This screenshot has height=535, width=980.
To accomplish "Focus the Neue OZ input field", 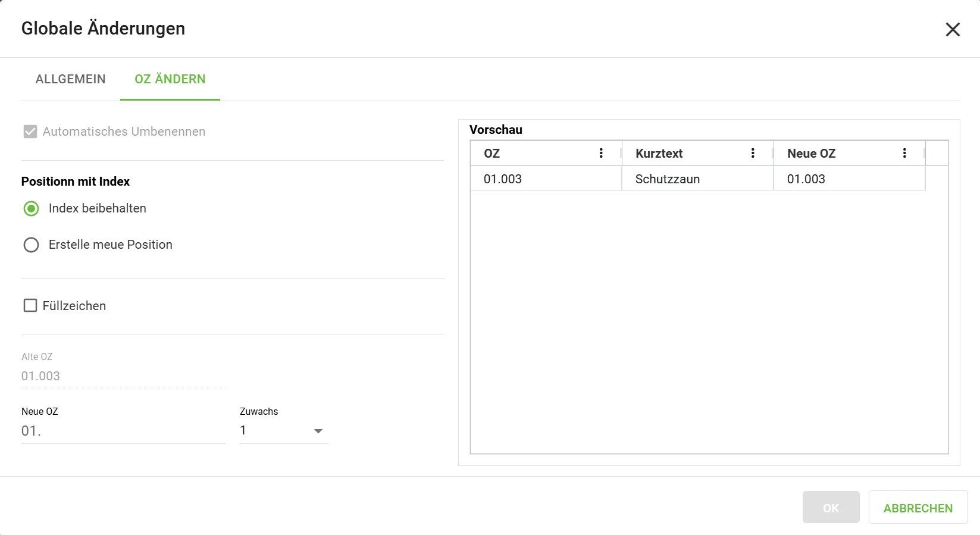I will pyautogui.click(x=123, y=431).
